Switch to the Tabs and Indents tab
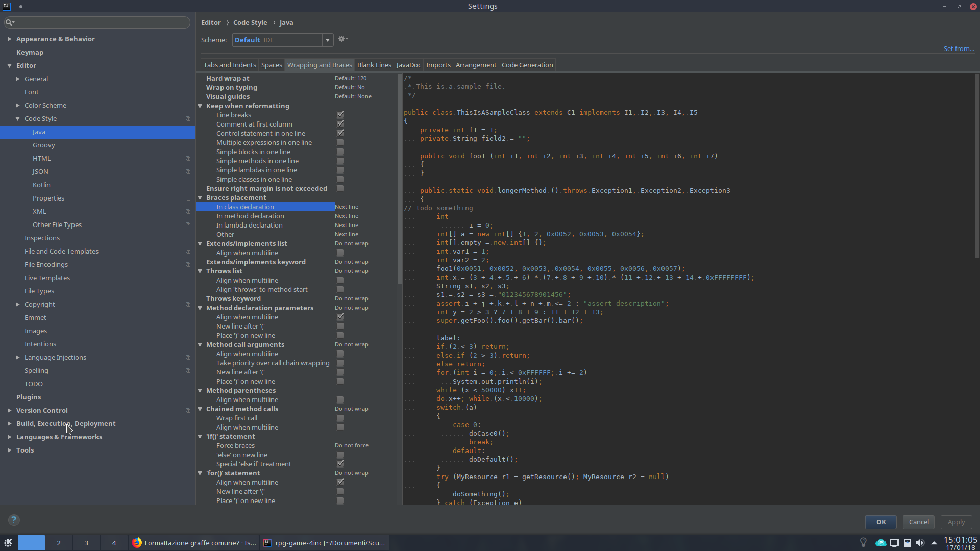 point(230,65)
